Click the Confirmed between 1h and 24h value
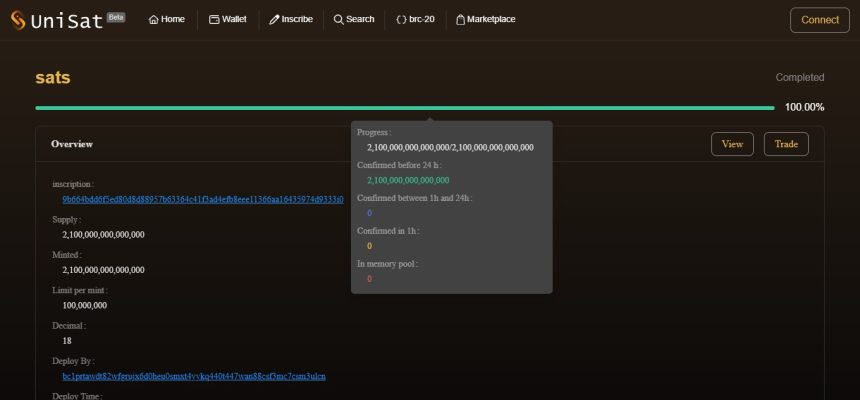 [369, 213]
